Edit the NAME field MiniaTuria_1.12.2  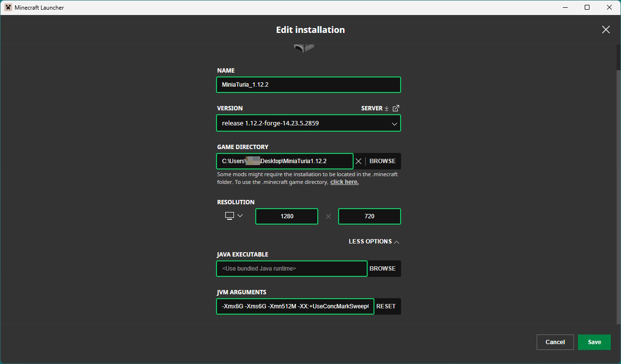(309, 85)
